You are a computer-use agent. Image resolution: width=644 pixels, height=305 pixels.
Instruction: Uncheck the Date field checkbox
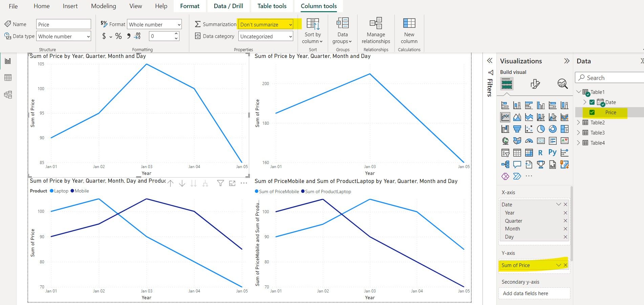pos(592,102)
